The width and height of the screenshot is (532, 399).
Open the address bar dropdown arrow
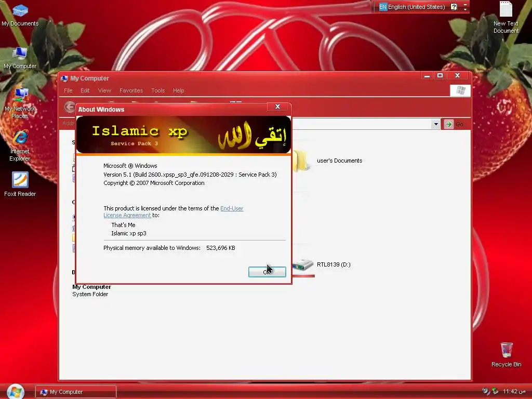click(436, 124)
